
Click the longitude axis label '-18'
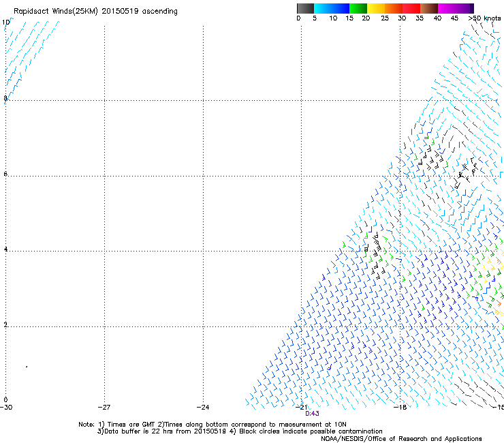pos(400,408)
